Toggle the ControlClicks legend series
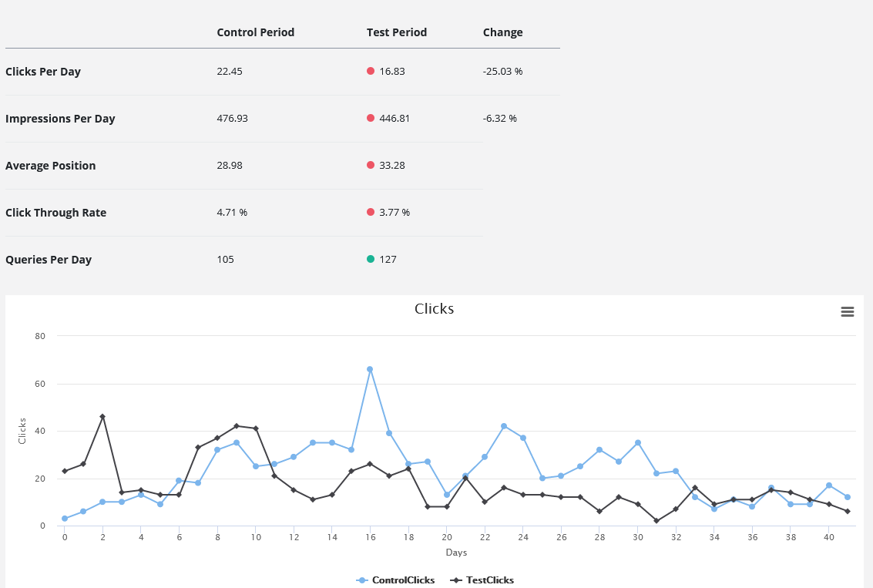The width and height of the screenshot is (873, 588). pos(395,580)
